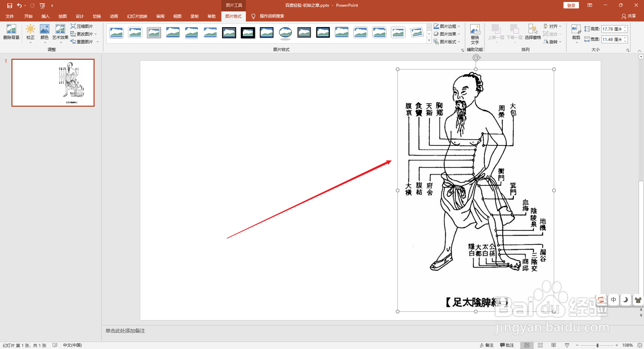Open the Selection Pane (选择窗格)
Viewport: 644px width, 349px height.
pos(533,32)
